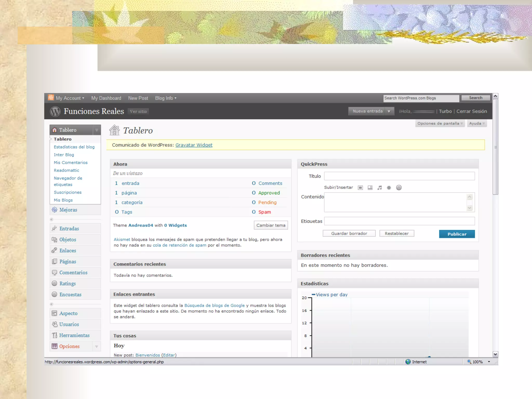The height and width of the screenshot is (399, 532).
Task: Click the add image icon in QuickPress
Action: point(360,188)
